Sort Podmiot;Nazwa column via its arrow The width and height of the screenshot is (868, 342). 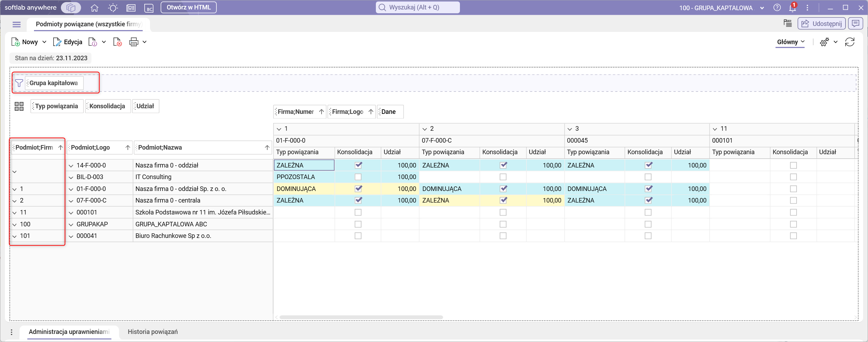click(x=267, y=148)
